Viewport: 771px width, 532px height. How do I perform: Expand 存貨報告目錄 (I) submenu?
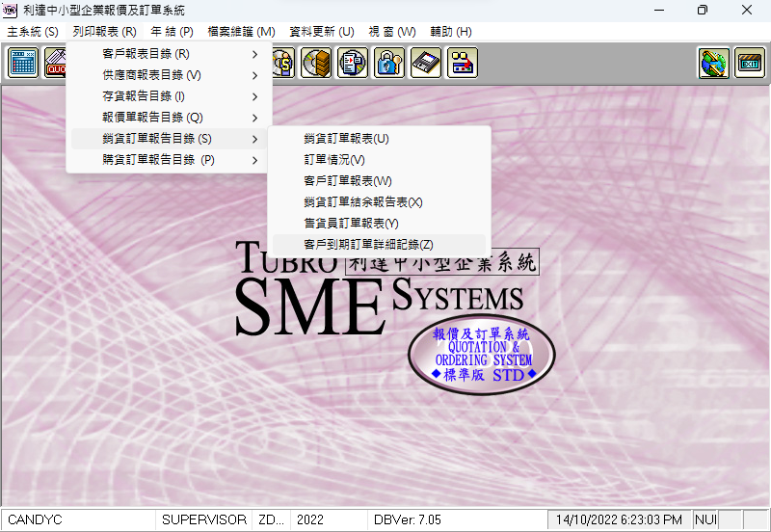[170, 96]
